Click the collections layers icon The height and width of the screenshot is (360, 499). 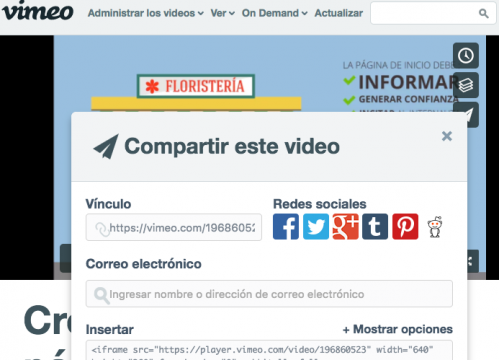[466, 85]
